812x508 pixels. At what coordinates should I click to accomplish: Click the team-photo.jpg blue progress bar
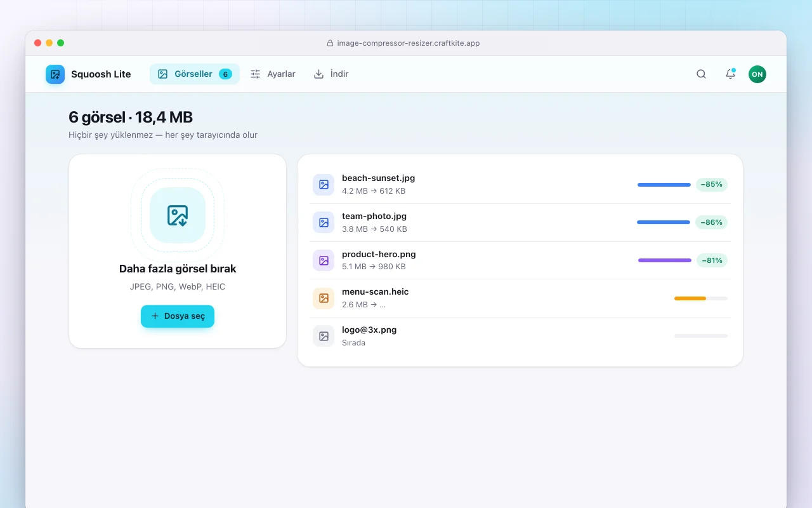664,222
